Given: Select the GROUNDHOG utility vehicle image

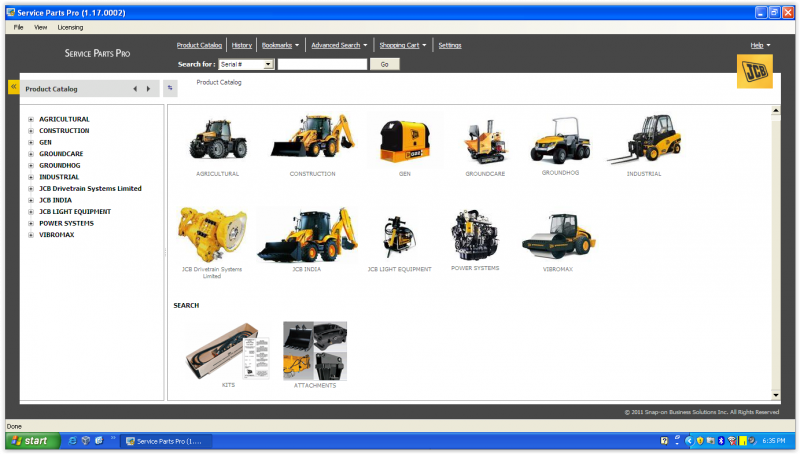Looking at the screenshot, I should pos(560,140).
